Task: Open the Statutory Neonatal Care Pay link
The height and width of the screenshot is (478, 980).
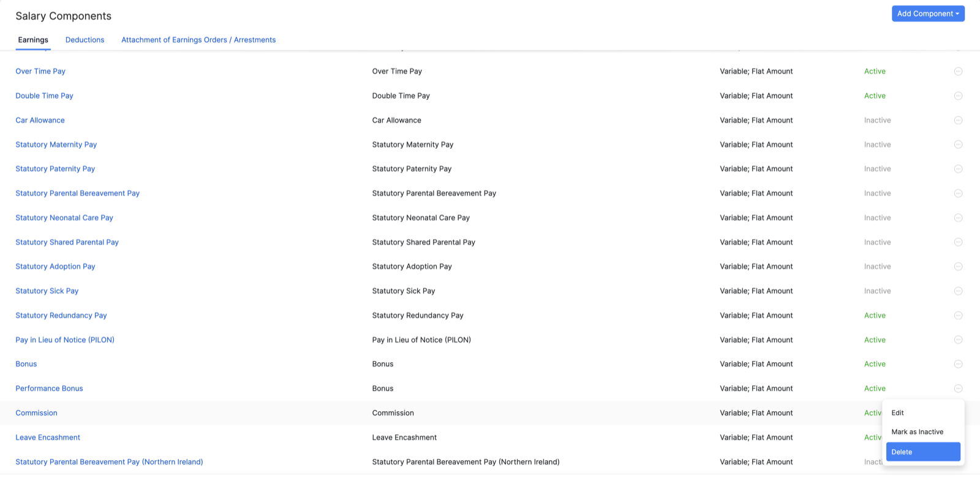Action: click(64, 218)
